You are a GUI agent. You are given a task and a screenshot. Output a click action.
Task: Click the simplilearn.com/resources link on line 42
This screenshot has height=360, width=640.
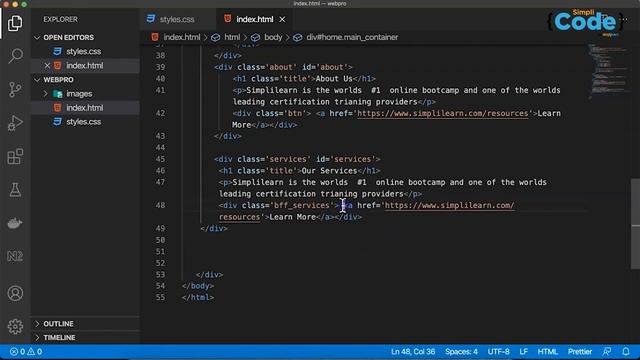pos(442,113)
